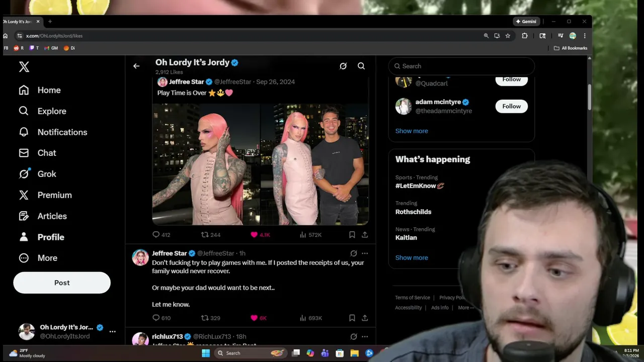Share the Play Time is Over post

365,235
